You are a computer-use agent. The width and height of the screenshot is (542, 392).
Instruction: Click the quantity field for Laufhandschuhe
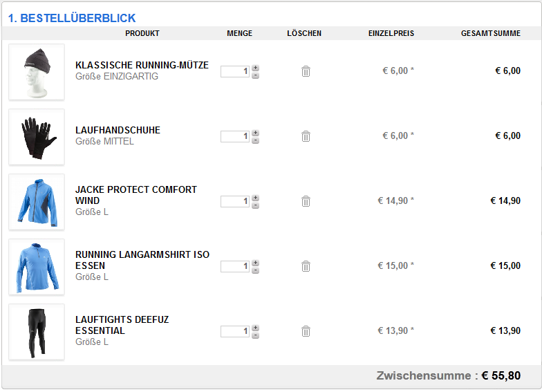click(235, 136)
